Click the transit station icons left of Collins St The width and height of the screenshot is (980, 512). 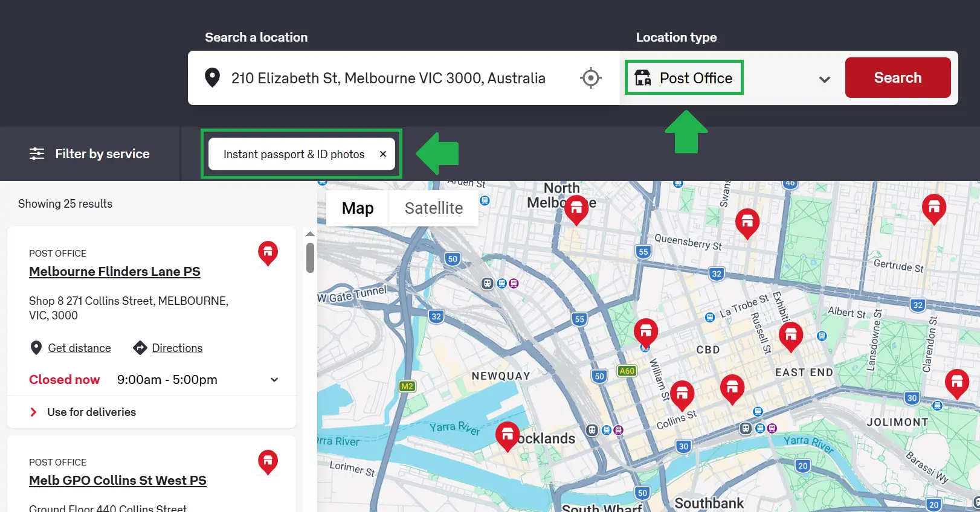click(x=605, y=430)
